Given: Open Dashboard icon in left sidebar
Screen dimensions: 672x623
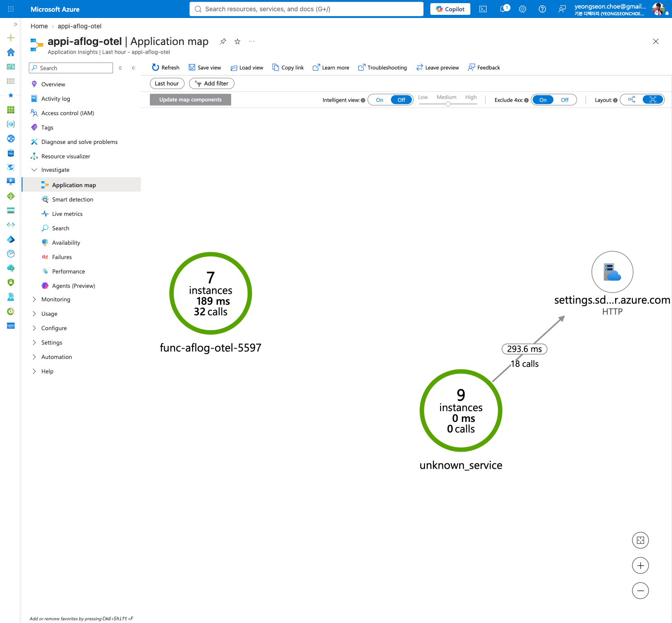Looking at the screenshot, I should (11, 67).
